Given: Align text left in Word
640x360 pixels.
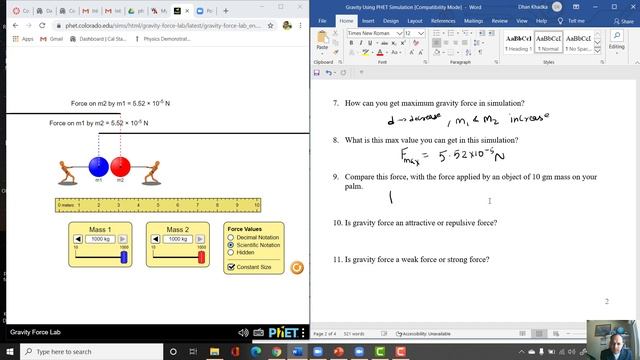Looking at the screenshot, I should (436, 43).
